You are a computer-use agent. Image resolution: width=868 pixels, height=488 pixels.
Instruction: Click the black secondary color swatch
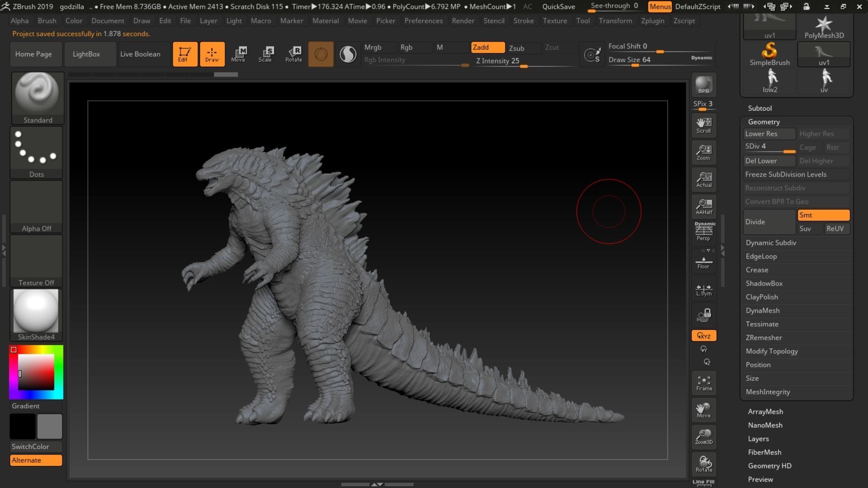23,427
